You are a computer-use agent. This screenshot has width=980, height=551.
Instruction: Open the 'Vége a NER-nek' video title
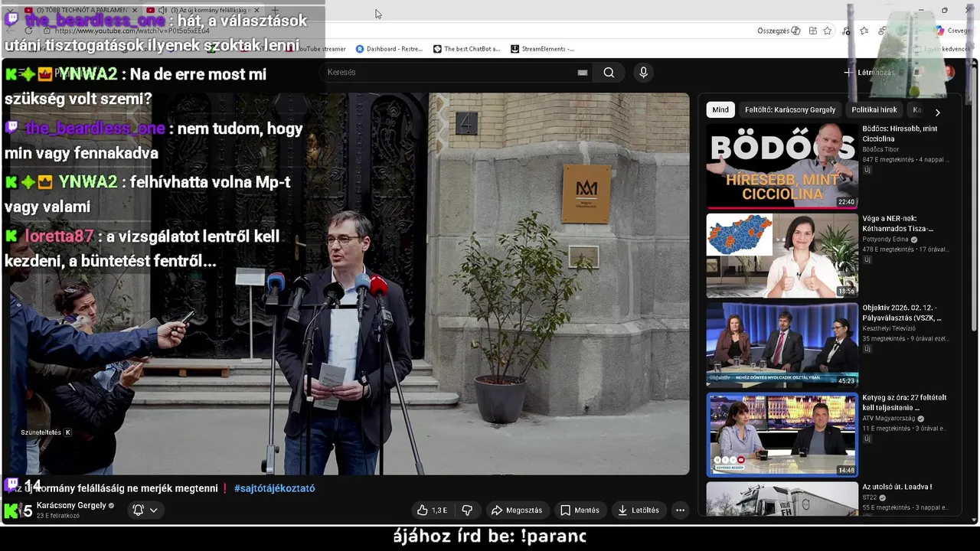898,223
